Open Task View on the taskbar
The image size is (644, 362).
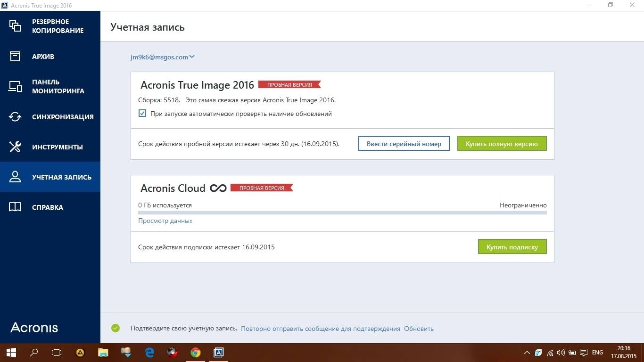[x=57, y=352]
